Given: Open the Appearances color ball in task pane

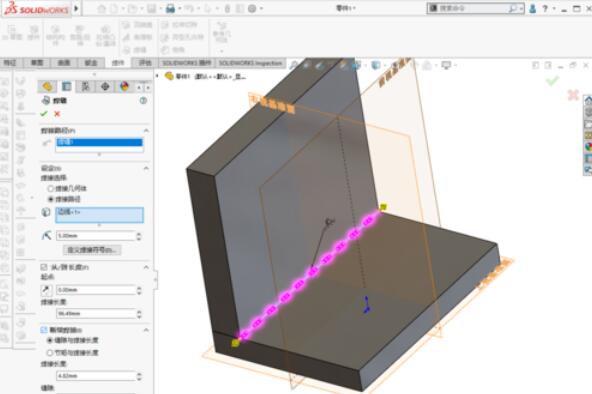Looking at the screenshot, I should click(588, 146).
